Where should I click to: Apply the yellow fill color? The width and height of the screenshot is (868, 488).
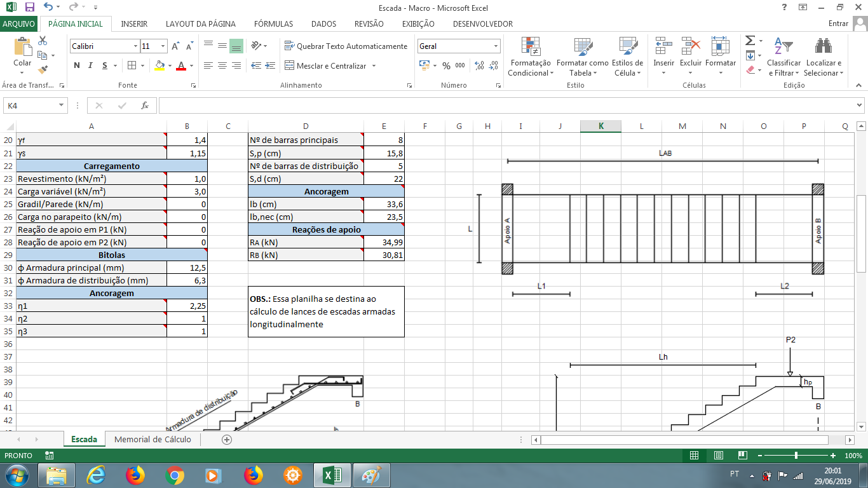point(159,65)
